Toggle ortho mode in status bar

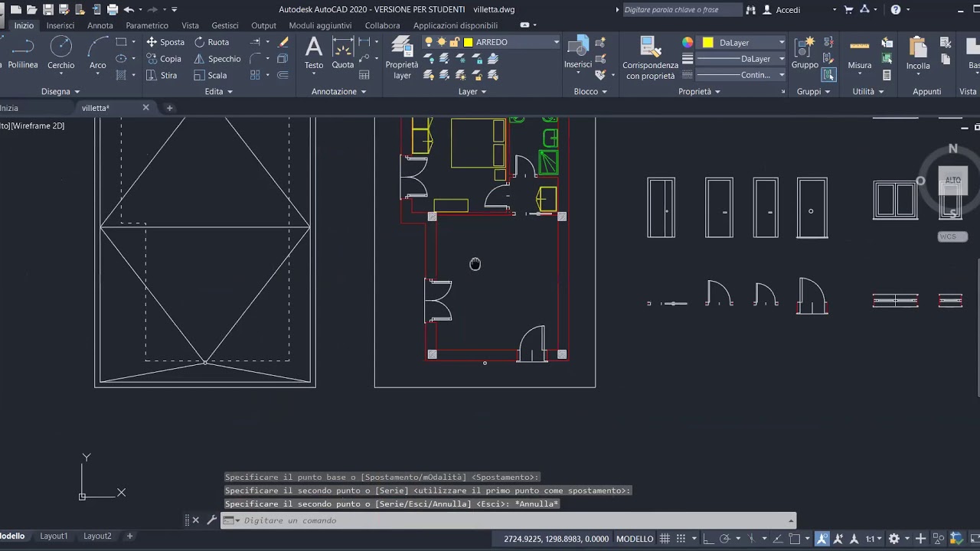[x=708, y=539]
